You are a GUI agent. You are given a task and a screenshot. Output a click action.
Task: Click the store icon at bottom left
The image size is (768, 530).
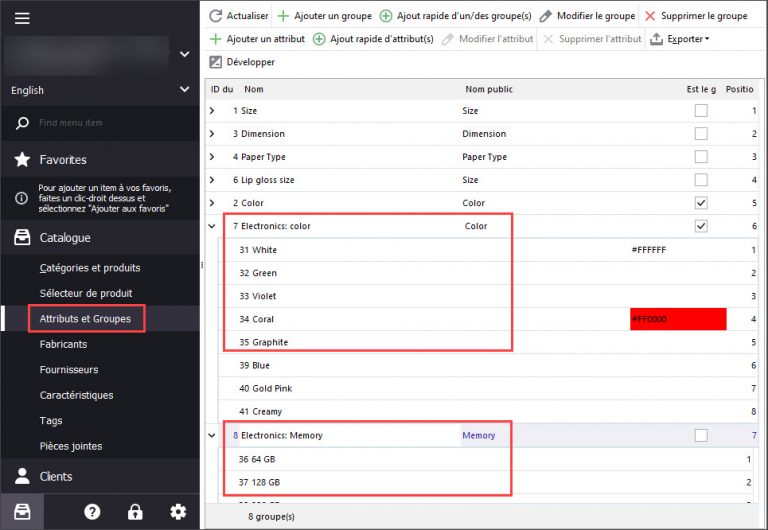[x=22, y=511]
